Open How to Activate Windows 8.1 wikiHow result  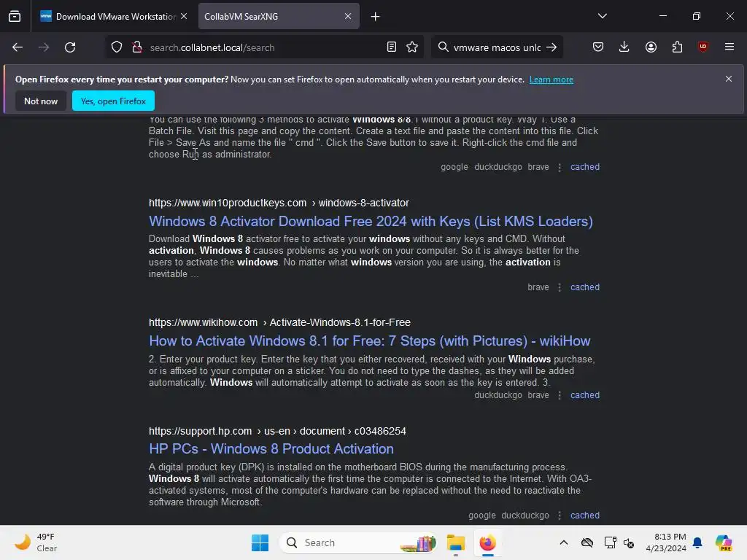[370, 341]
